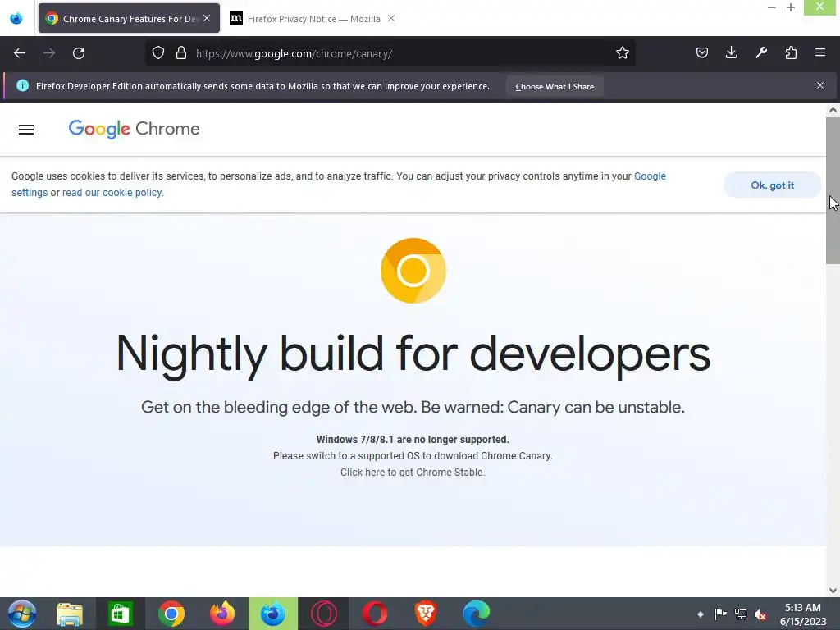Open File Explorer from taskbar
840x630 pixels.
pos(70,614)
